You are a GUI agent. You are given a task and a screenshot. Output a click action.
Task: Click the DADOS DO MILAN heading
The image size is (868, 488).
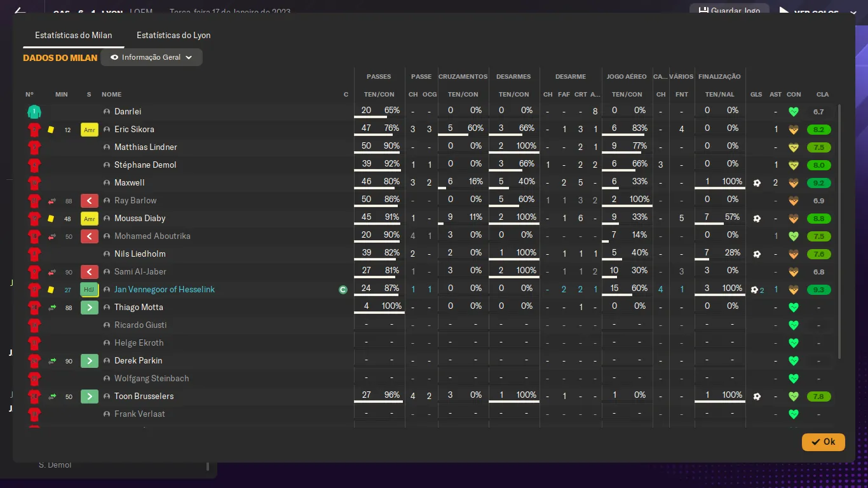tap(60, 58)
